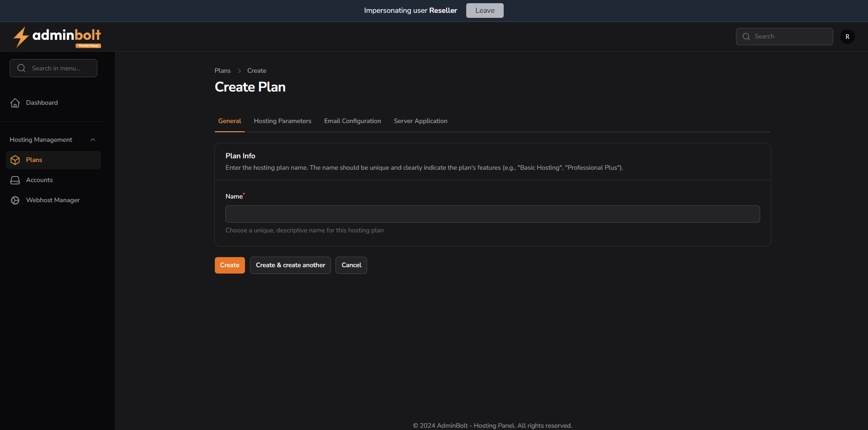The image size is (868, 430).
Task: Open the user avatar R menu
Action: click(847, 37)
